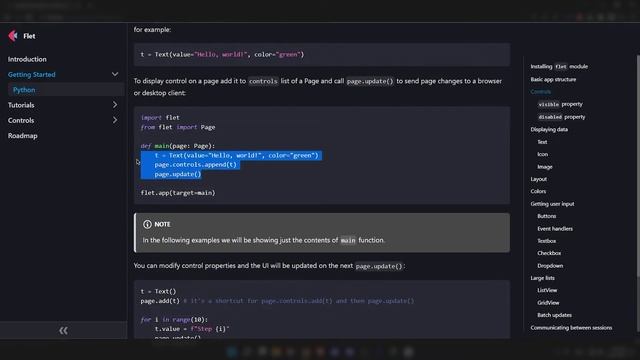The width and height of the screenshot is (640, 360).
Task: Jump to Buttons section
Action: pyautogui.click(x=547, y=216)
